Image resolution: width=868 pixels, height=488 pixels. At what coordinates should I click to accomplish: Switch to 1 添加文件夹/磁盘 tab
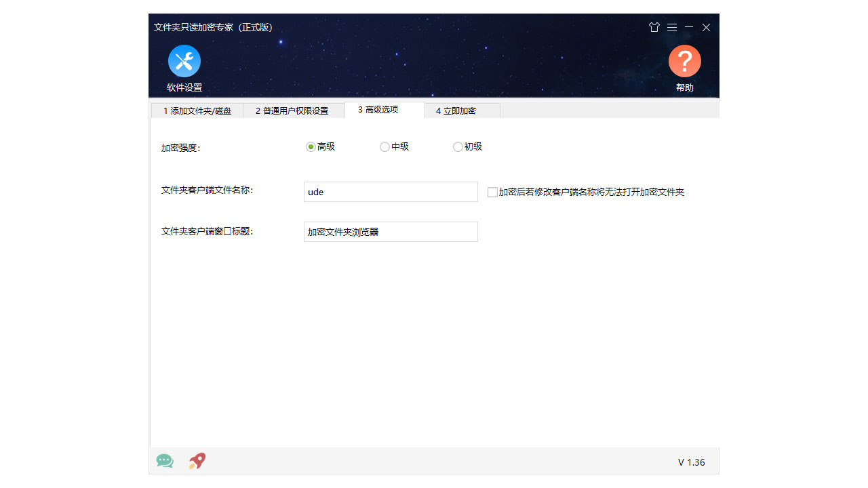tap(197, 110)
